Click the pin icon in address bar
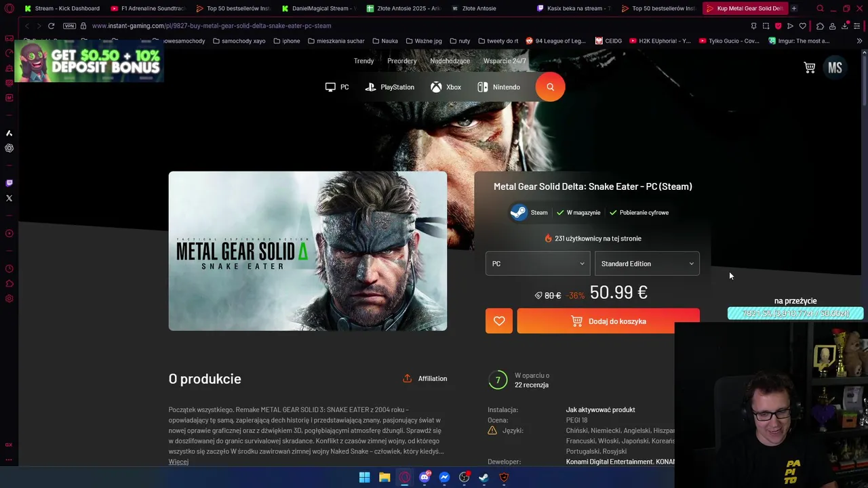This screenshot has width=868, height=488. coord(753,26)
